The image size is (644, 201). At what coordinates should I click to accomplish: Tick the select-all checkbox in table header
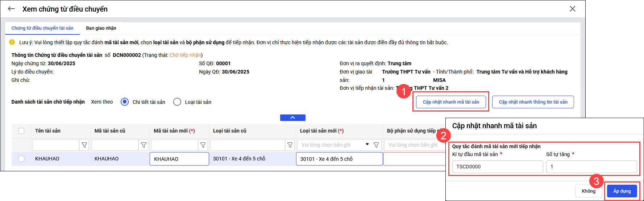click(21, 131)
